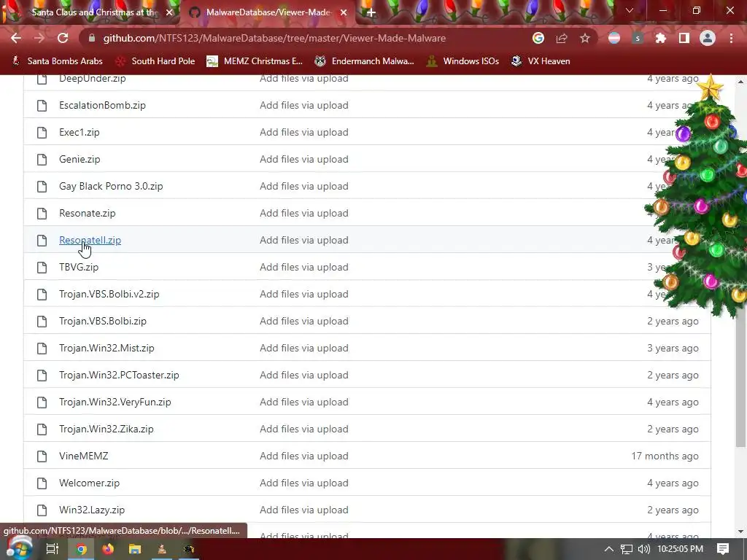
Task: Close the Santa Claus and Christmas tab
Action: pyautogui.click(x=169, y=12)
